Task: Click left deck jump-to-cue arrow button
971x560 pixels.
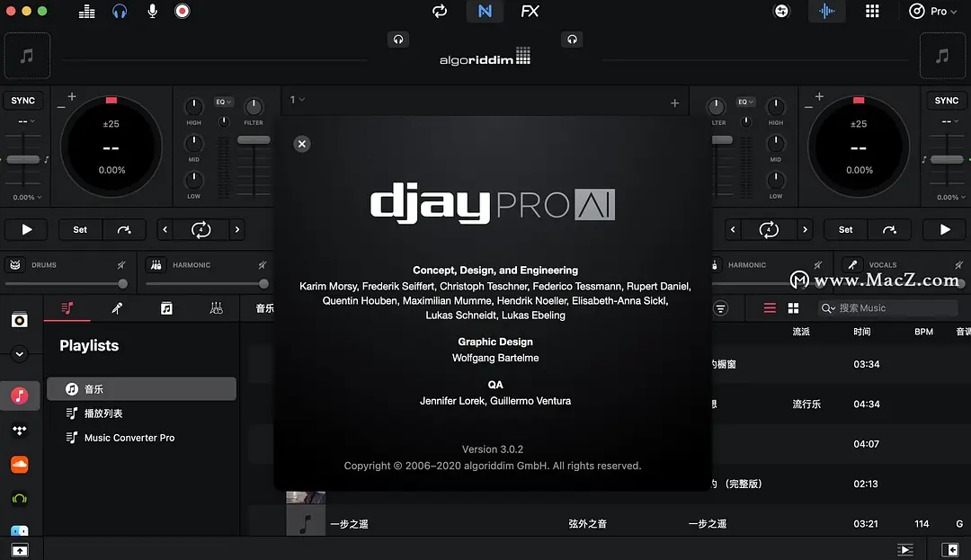Action: point(124,229)
